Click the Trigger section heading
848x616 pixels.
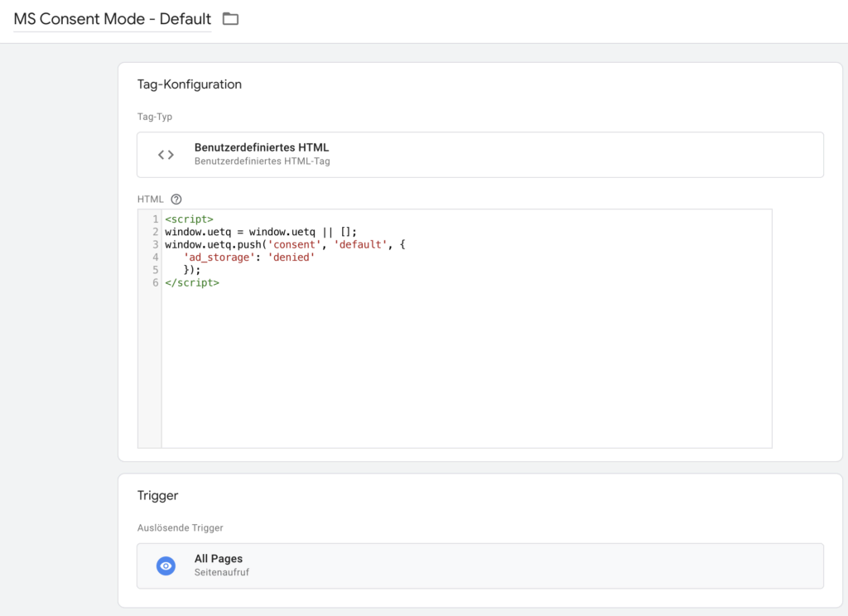pyautogui.click(x=158, y=495)
